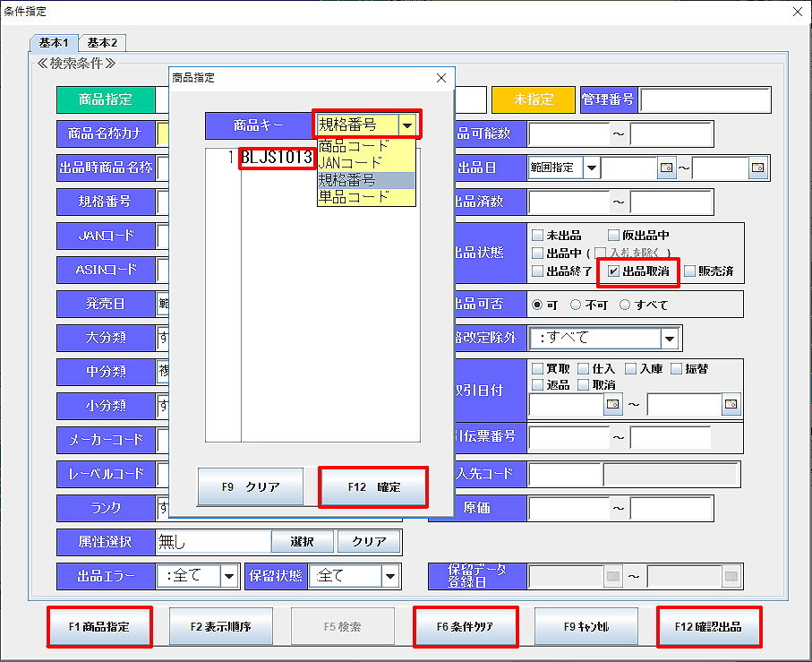Screen dimensions: 812x662
Task: Open the calendar picker for 出品日 end date
Action: tap(757, 168)
